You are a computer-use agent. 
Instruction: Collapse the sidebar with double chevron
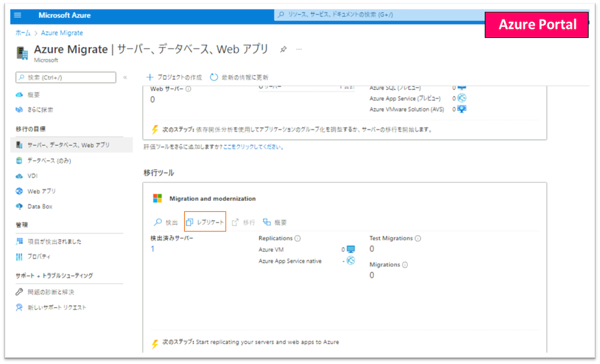(x=125, y=77)
